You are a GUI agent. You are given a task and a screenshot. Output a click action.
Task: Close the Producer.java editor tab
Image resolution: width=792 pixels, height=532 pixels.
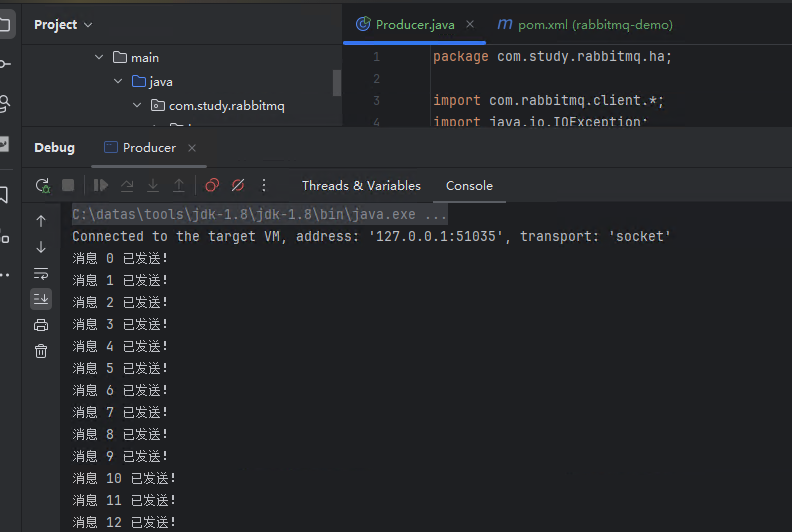click(470, 24)
